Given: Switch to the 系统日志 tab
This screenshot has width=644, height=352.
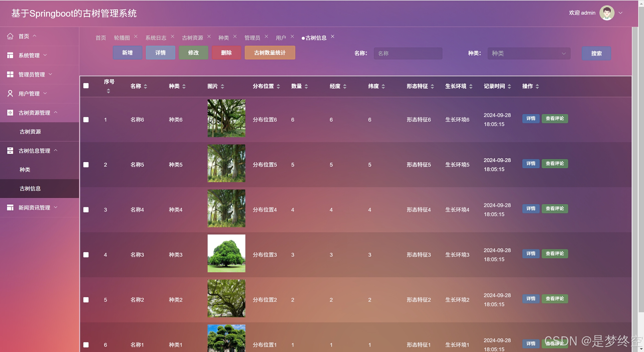Looking at the screenshot, I should tap(156, 38).
